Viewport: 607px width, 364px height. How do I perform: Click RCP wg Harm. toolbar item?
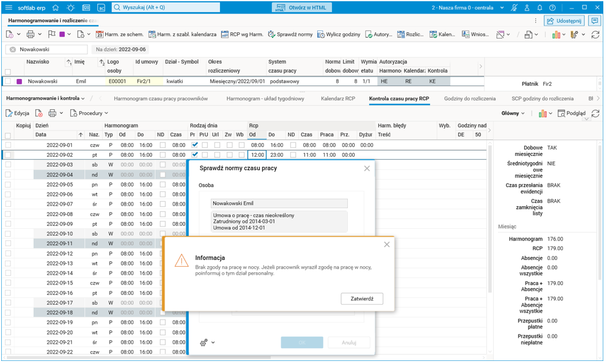[x=242, y=34]
